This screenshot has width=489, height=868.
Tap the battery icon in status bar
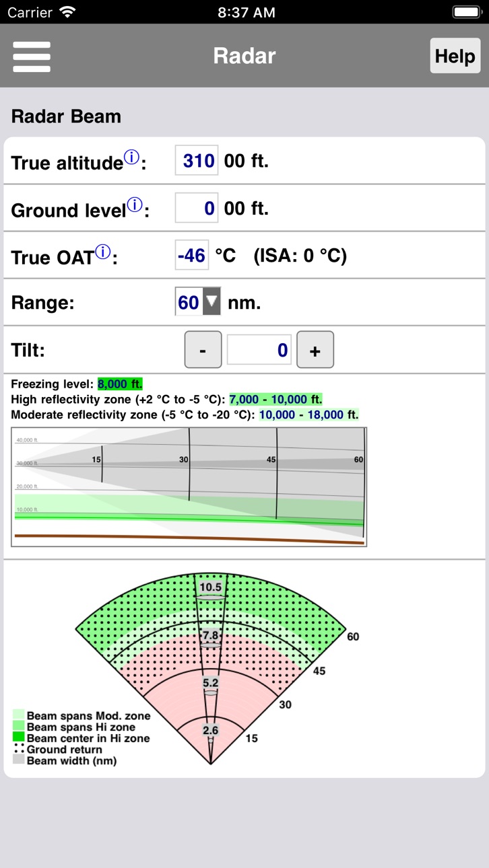click(466, 12)
